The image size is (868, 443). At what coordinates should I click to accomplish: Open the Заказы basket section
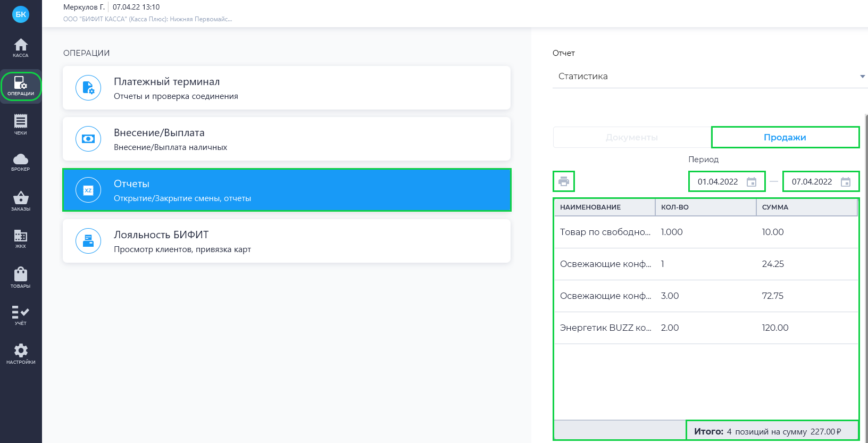[21, 201]
